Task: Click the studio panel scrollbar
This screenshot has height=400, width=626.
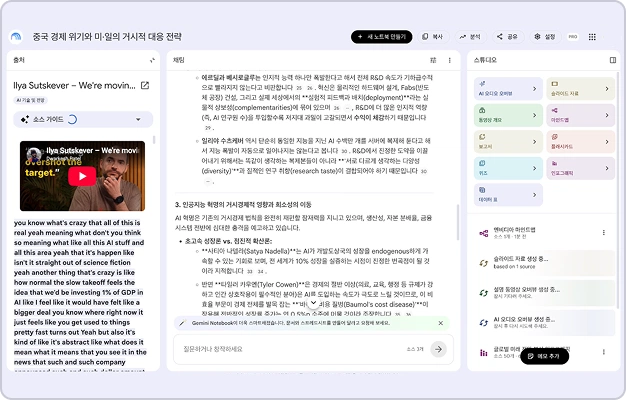Action: [x=618, y=192]
